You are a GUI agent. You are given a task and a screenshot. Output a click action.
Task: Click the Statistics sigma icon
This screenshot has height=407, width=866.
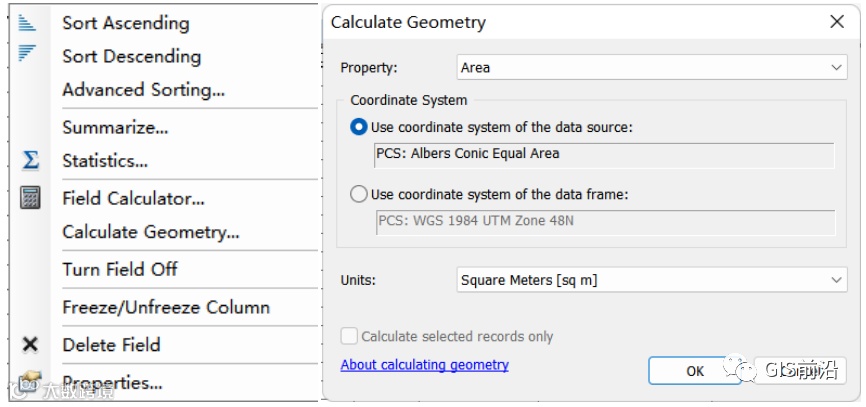30,161
